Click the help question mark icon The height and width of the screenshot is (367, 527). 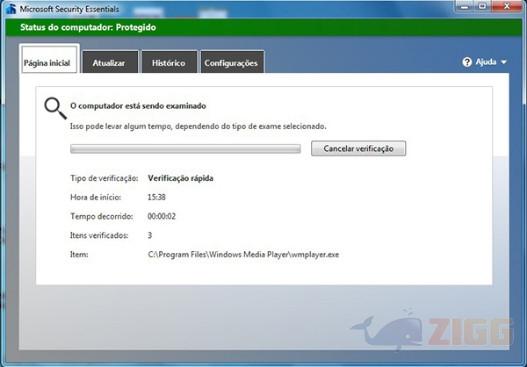click(467, 62)
